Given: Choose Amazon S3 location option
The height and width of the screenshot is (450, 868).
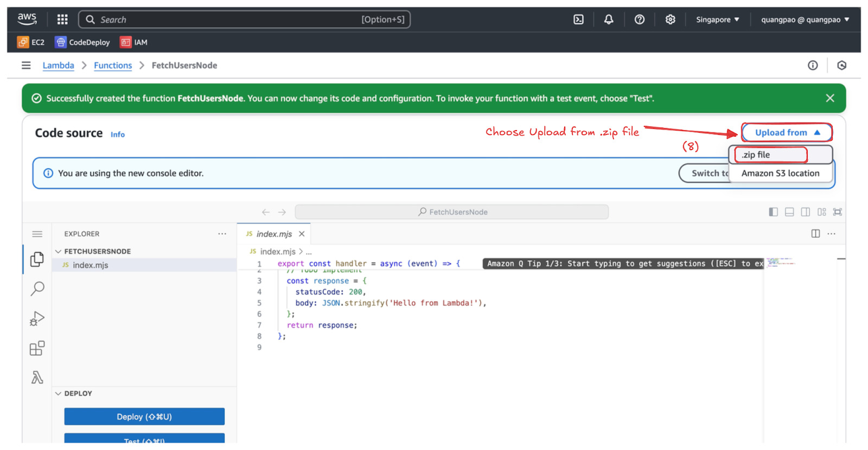Looking at the screenshot, I should (x=780, y=173).
